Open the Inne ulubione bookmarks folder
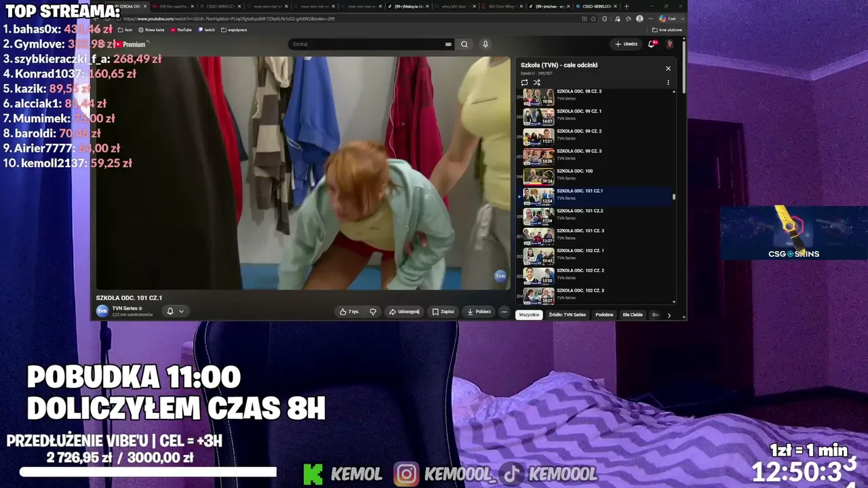The width and height of the screenshot is (868, 488). [x=667, y=30]
